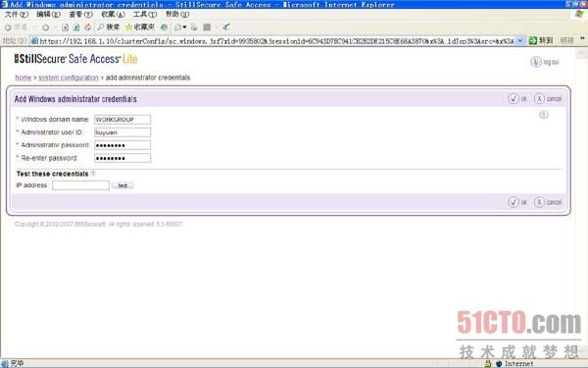Click the Print toolbar icon

[x=194, y=27]
